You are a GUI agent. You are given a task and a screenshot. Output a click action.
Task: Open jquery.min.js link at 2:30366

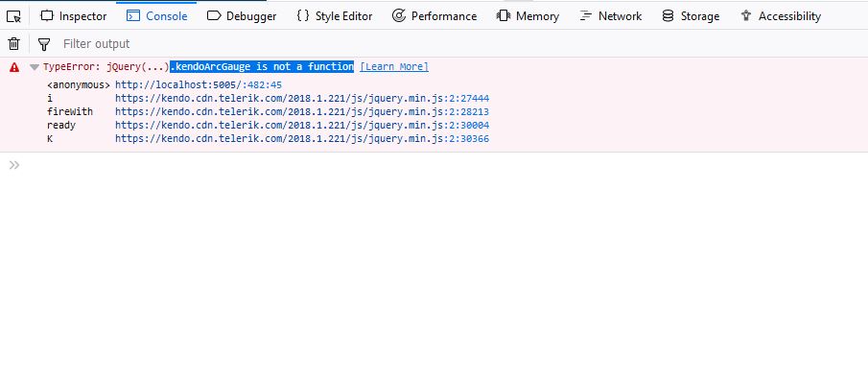[302, 138]
